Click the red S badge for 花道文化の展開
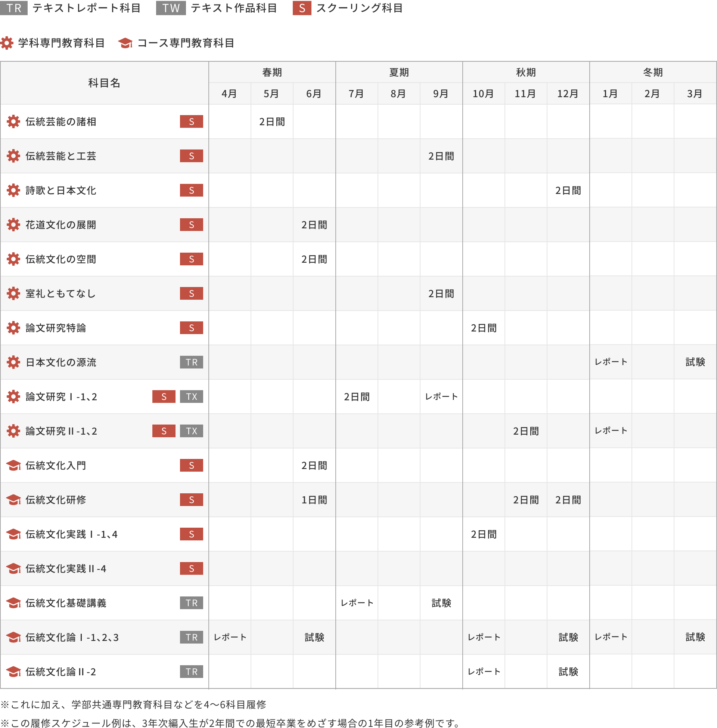The height and width of the screenshot is (728, 717). [191, 225]
